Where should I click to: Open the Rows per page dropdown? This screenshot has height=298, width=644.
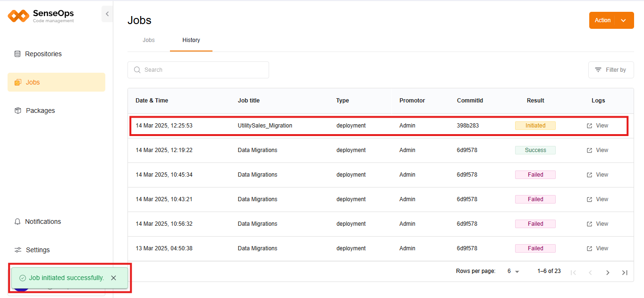513,272
